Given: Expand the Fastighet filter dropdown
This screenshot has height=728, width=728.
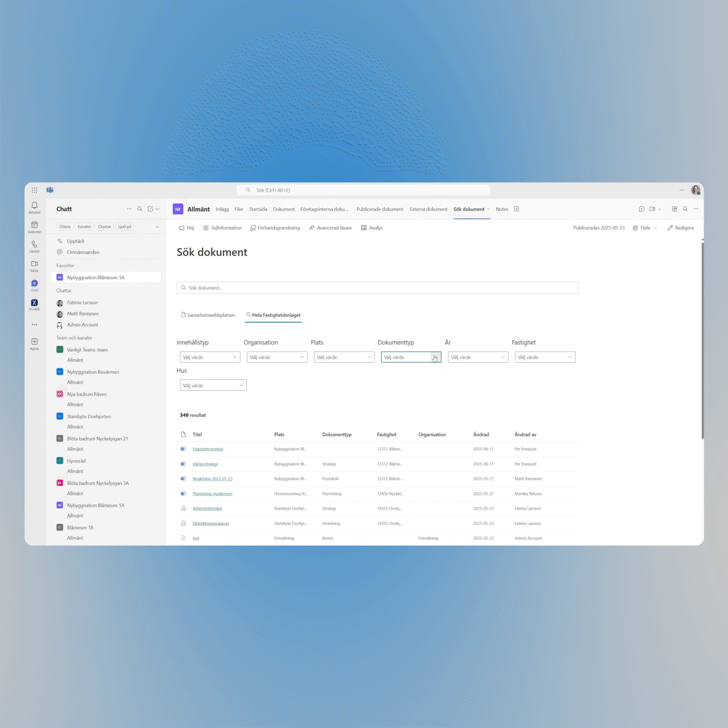Looking at the screenshot, I should [x=545, y=357].
